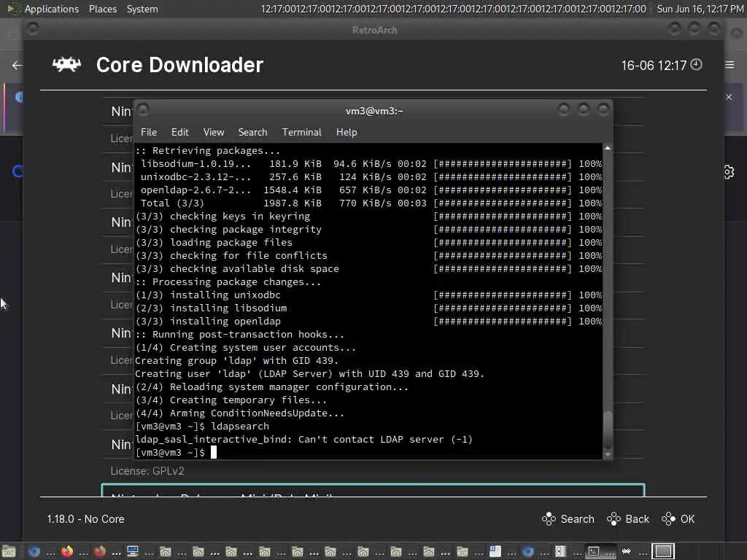Click the document icon in bottom taskbar
747x560 pixels.
tap(495, 551)
